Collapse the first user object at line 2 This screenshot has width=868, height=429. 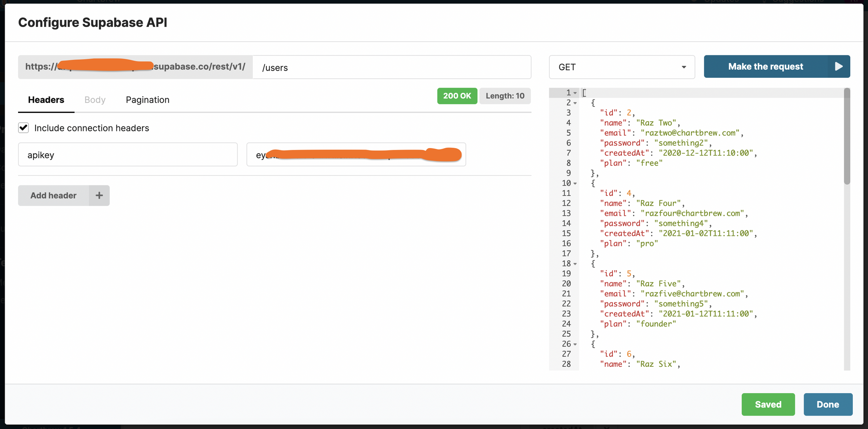tap(575, 103)
